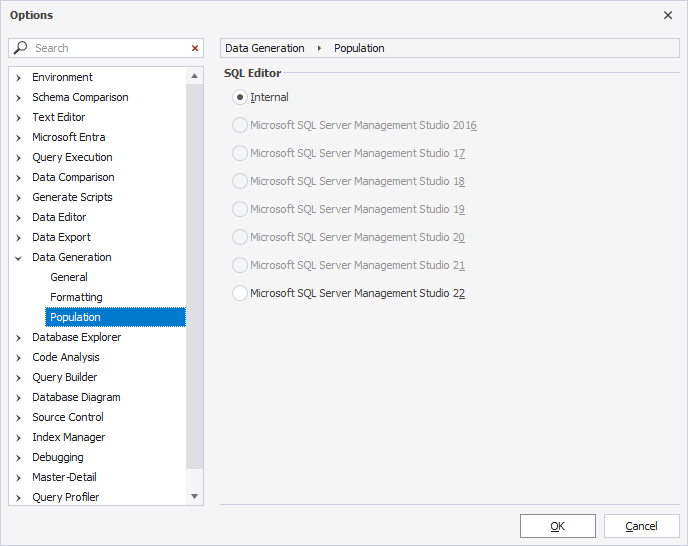This screenshot has height=546, width=688.
Task: Select Management Studio 22 radio button
Action: point(240,293)
